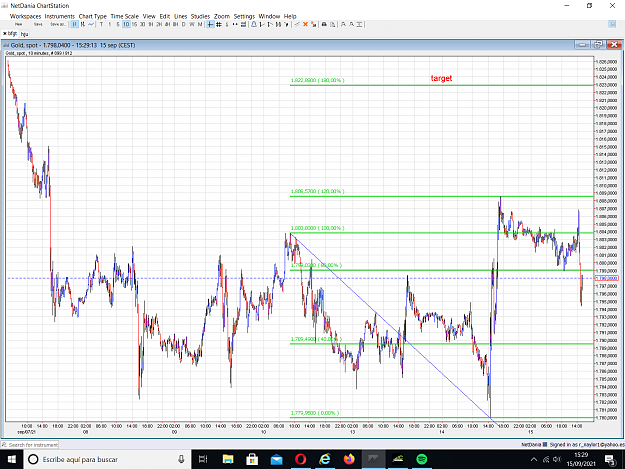The height and width of the screenshot is (469, 625).
Task: Switch time scale to 15 minutes
Action: (134, 24)
